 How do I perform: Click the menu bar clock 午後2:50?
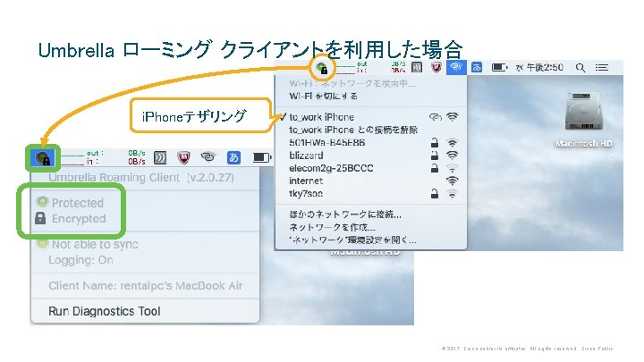[x=545, y=68]
